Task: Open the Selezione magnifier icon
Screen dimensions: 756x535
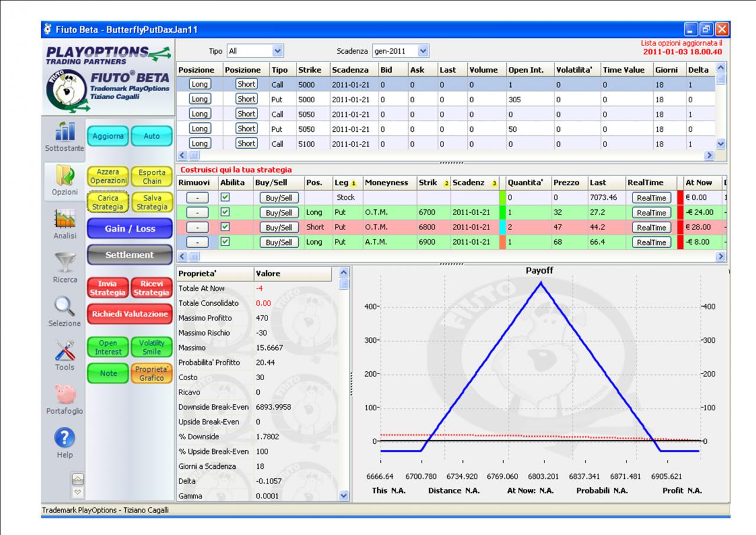Action: 64,306
